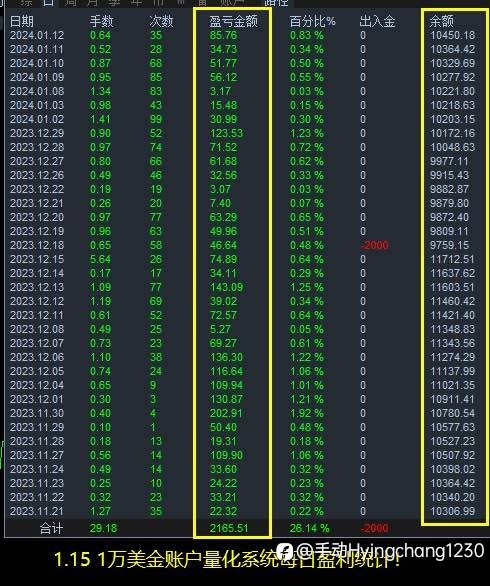Screen dimensions: 490x586
Task: Click the lots value 1.34
Action: click(100, 92)
